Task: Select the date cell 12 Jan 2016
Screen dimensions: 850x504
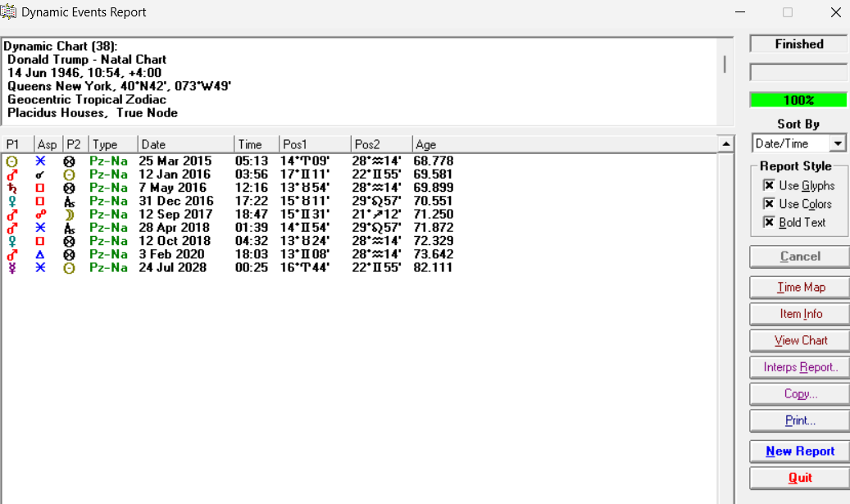Action: [x=175, y=175]
